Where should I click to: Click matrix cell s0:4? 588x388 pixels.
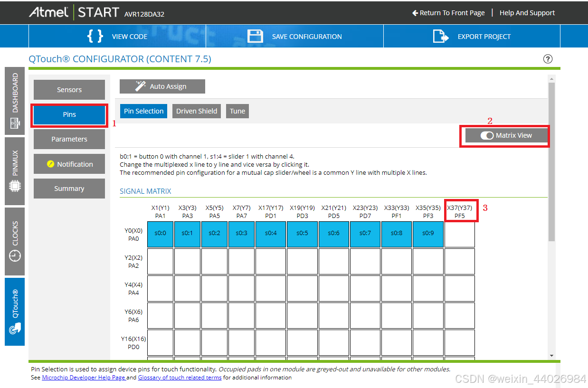(x=271, y=234)
